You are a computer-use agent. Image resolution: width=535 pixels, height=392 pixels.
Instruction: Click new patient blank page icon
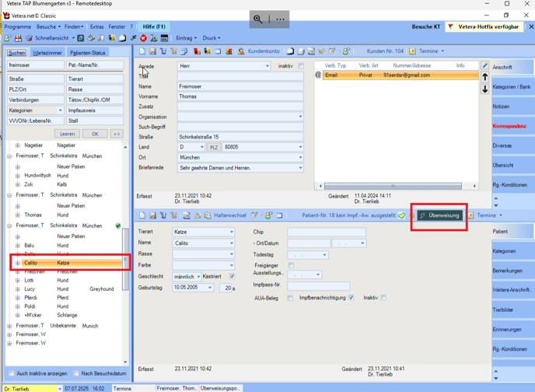(142, 215)
